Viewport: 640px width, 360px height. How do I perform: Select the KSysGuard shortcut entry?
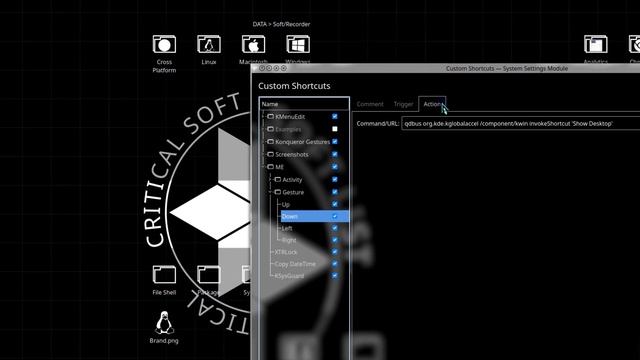click(311, 276)
